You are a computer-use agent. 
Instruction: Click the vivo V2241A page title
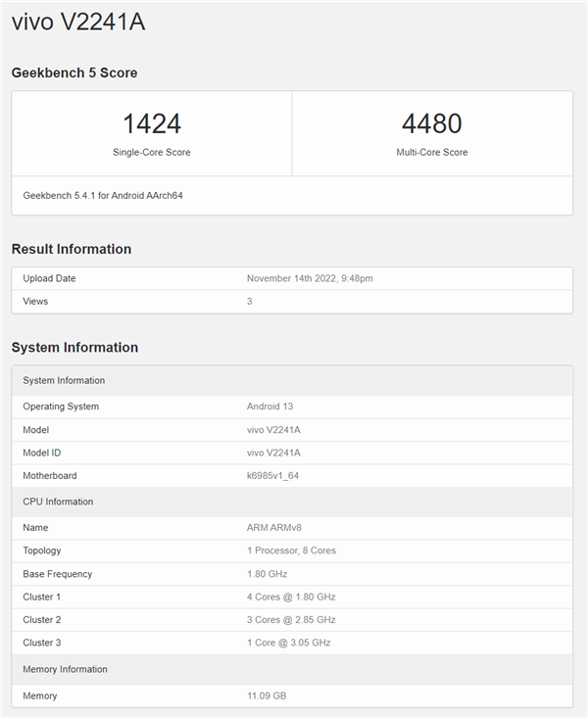click(x=78, y=23)
